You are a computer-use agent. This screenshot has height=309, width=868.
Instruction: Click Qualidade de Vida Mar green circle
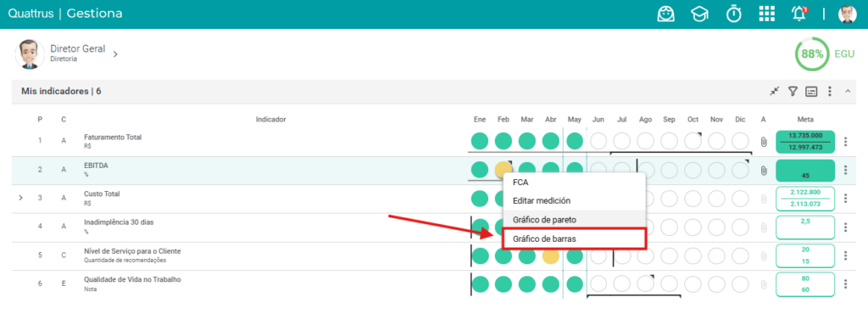point(527,284)
